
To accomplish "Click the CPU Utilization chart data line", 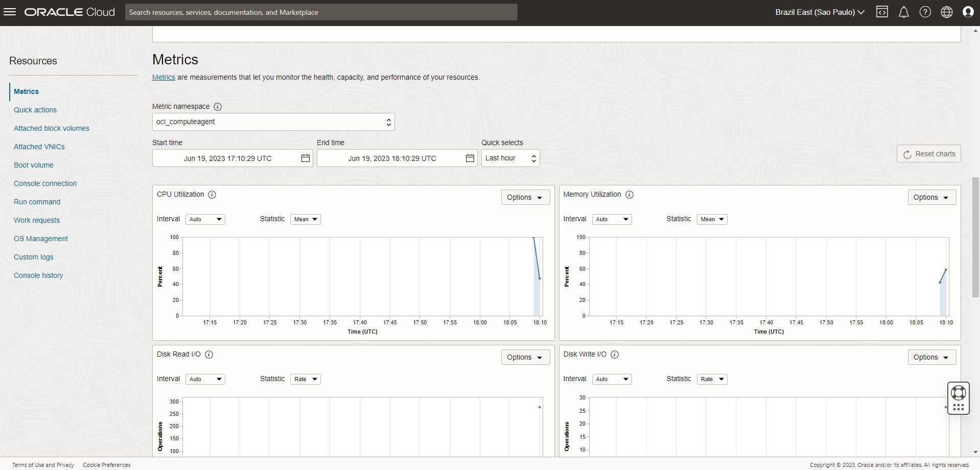I will [x=536, y=258].
